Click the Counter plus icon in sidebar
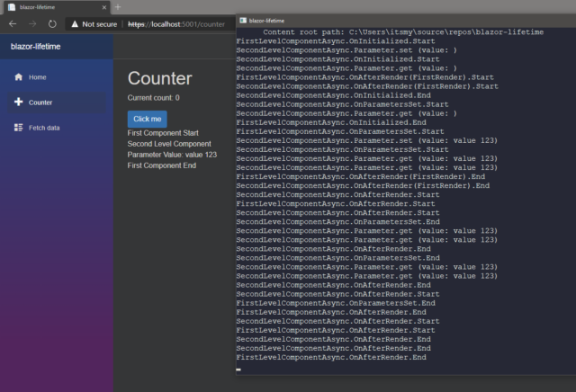This screenshot has height=392, width=576. click(18, 102)
